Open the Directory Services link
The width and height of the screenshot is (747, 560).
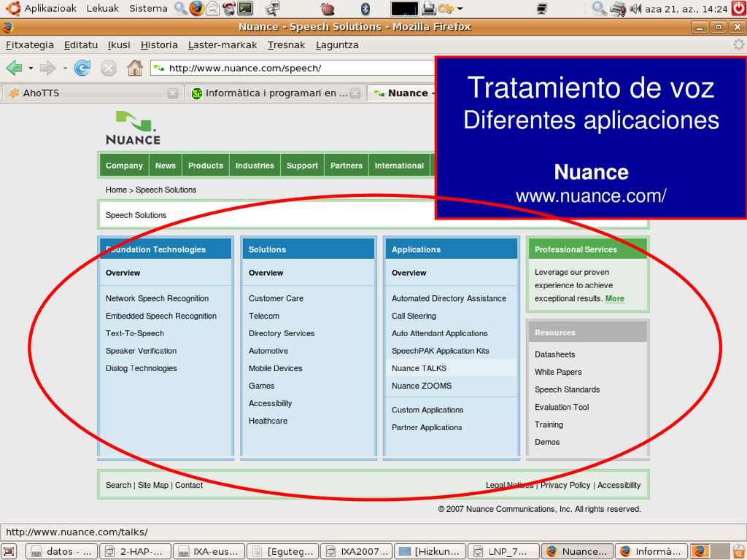pos(282,333)
